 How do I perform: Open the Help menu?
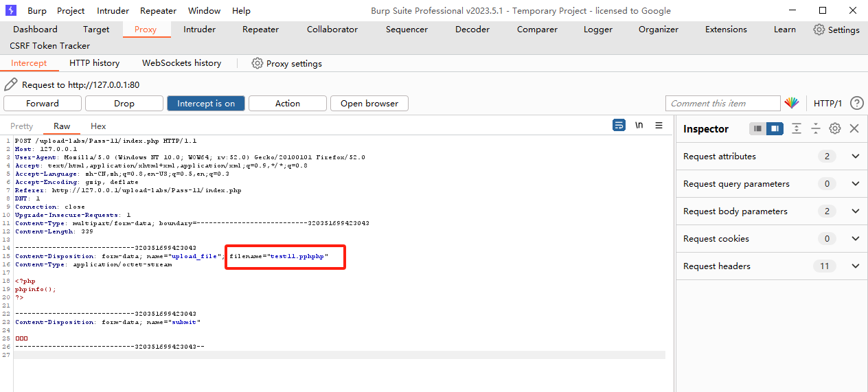click(241, 10)
